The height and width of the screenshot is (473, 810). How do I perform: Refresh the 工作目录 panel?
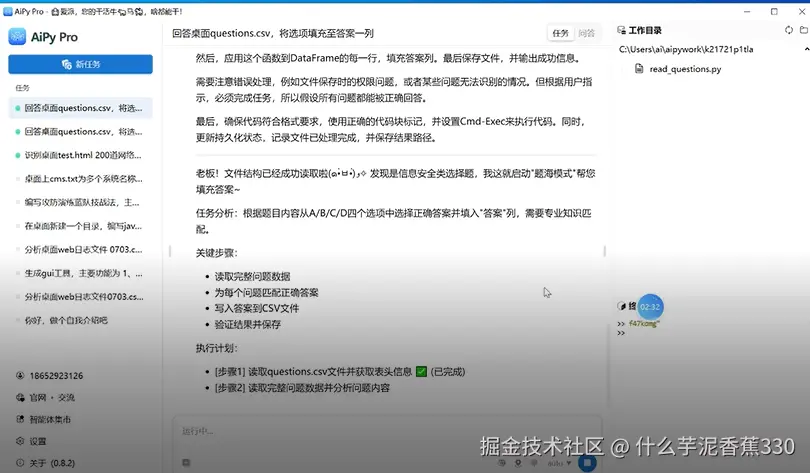pyautogui.click(x=789, y=30)
